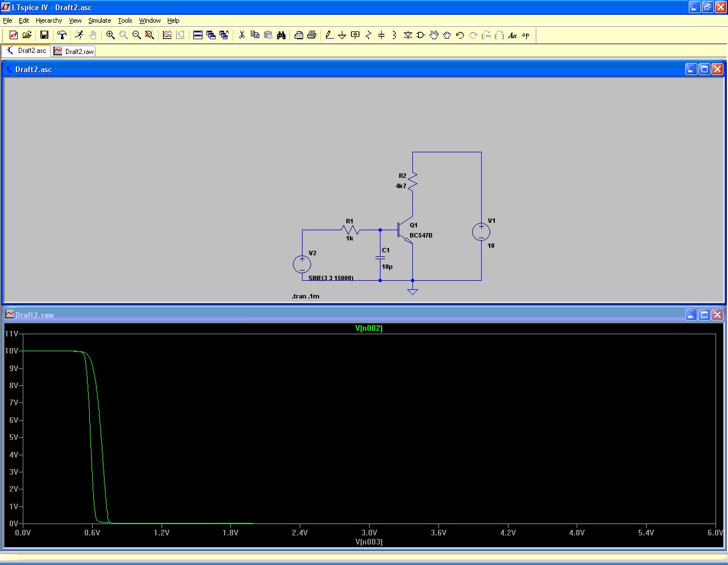Place a Ground symbol from toolbar
Screen dimensions: 728x565
[342, 35]
